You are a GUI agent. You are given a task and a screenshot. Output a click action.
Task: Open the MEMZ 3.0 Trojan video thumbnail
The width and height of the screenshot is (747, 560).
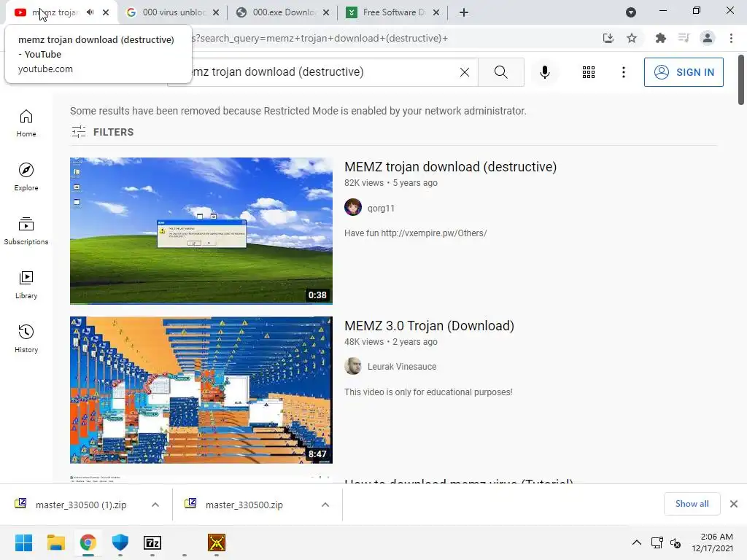click(x=201, y=390)
